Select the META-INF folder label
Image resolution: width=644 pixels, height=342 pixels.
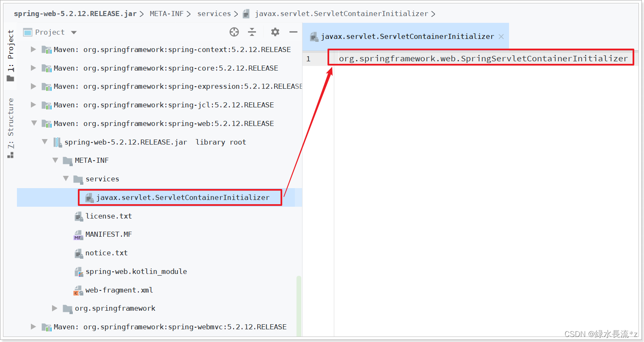[92, 160]
